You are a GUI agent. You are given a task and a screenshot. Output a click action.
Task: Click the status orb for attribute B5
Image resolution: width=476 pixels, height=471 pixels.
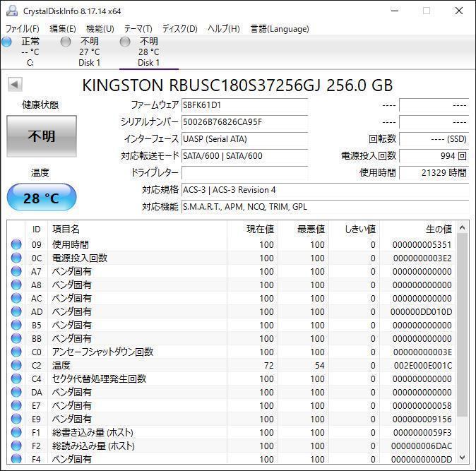click(16, 325)
